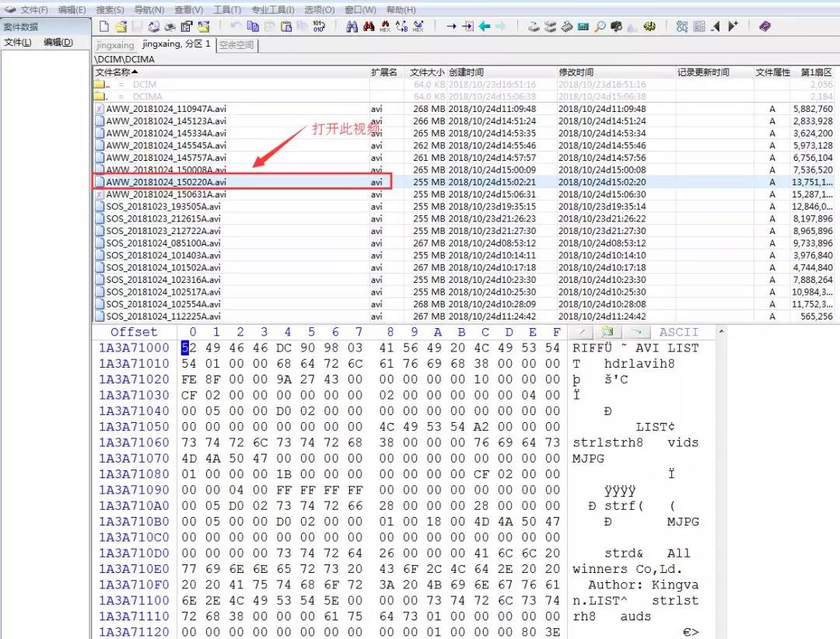
Task: Select file AWW_20181024_150220A.avi
Action: pyautogui.click(x=166, y=182)
